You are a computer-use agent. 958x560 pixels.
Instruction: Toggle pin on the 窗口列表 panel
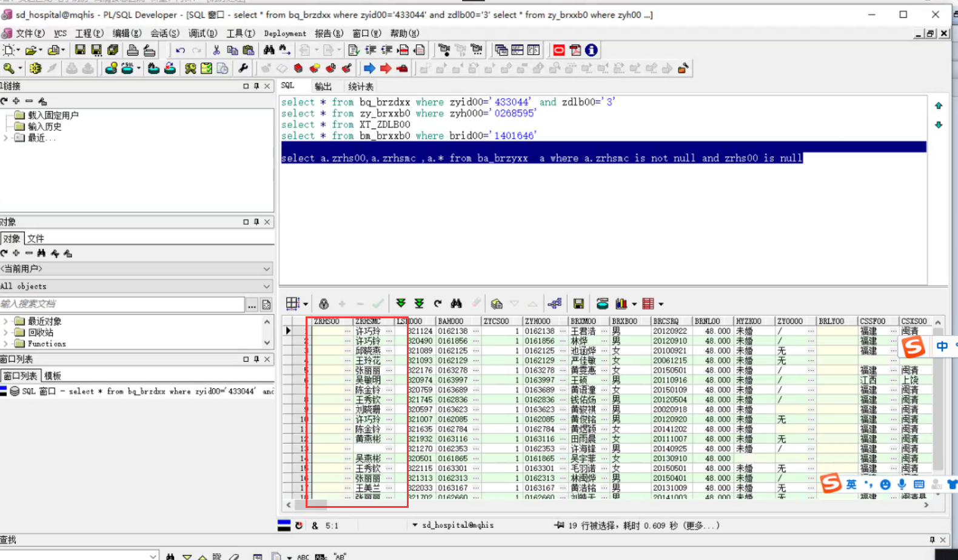click(x=256, y=359)
